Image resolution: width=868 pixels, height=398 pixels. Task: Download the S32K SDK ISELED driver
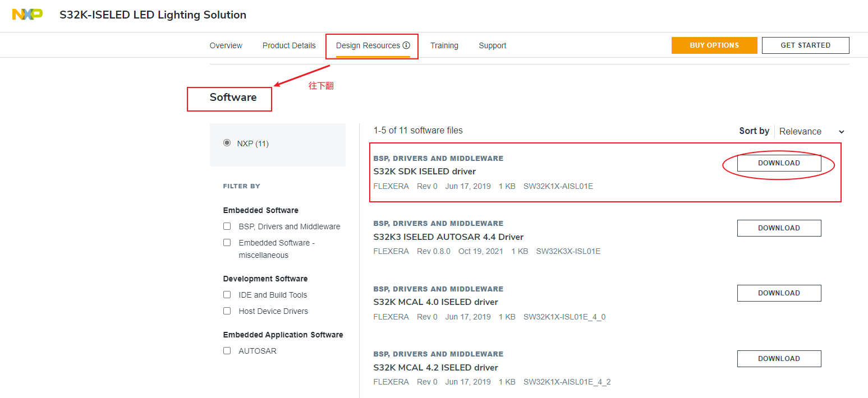point(779,163)
